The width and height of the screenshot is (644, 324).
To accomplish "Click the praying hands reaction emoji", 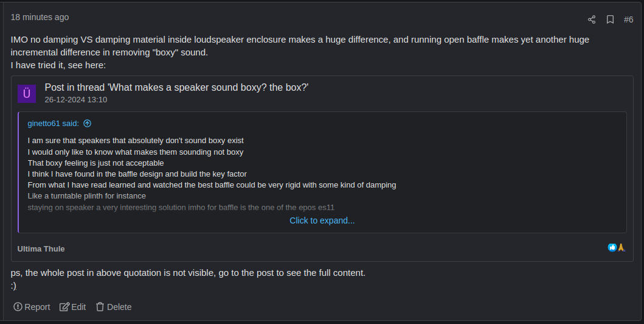I will point(621,247).
